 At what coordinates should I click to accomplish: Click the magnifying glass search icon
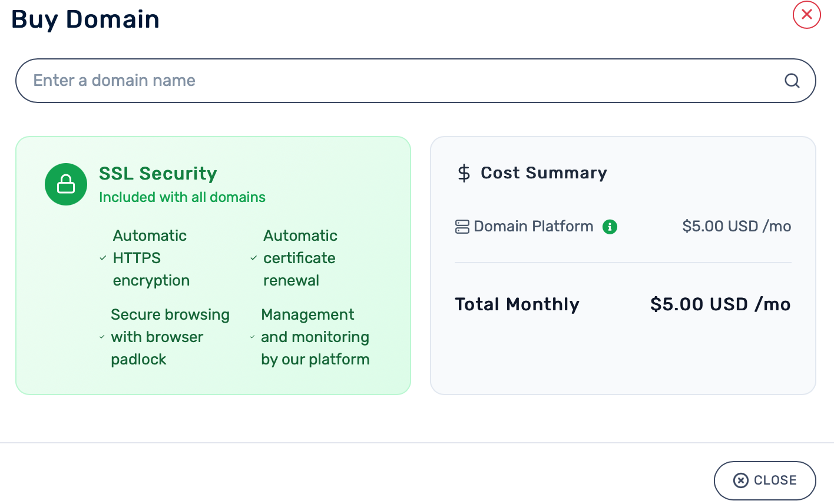click(x=792, y=81)
